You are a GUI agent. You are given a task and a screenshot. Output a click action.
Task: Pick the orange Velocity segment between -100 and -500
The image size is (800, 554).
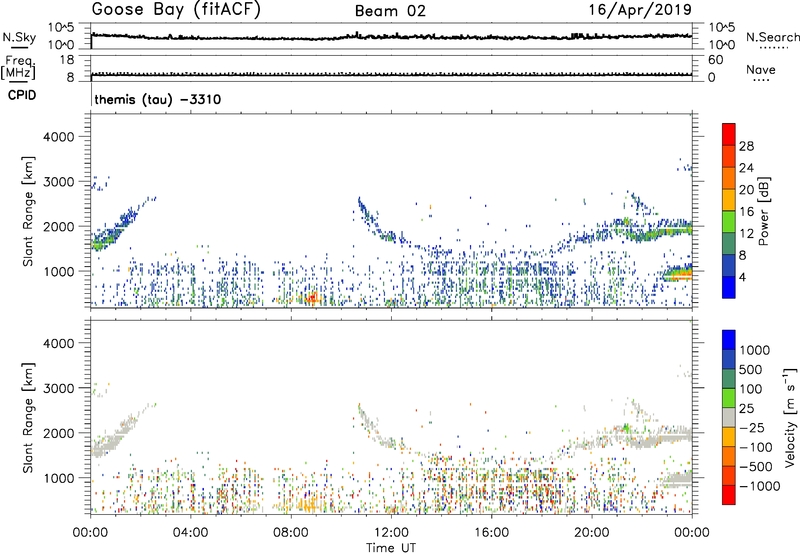[729, 456]
